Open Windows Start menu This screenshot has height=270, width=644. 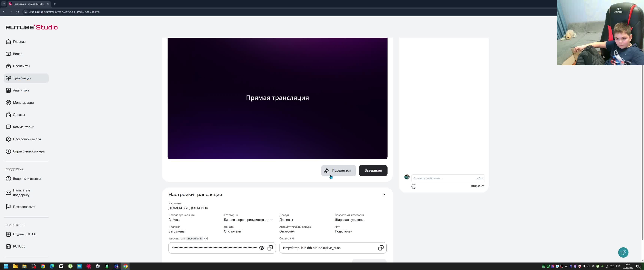click(6, 266)
